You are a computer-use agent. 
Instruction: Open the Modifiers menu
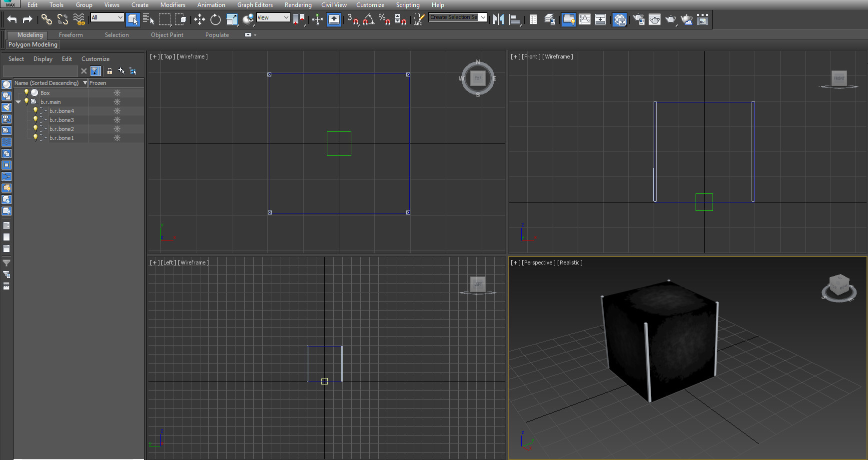coord(173,5)
